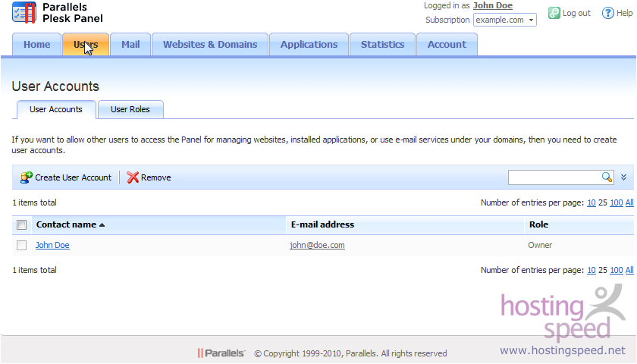Click the search magnifier icon
Image resolution: width=637 pixels, height=364 pixels.
607,177
